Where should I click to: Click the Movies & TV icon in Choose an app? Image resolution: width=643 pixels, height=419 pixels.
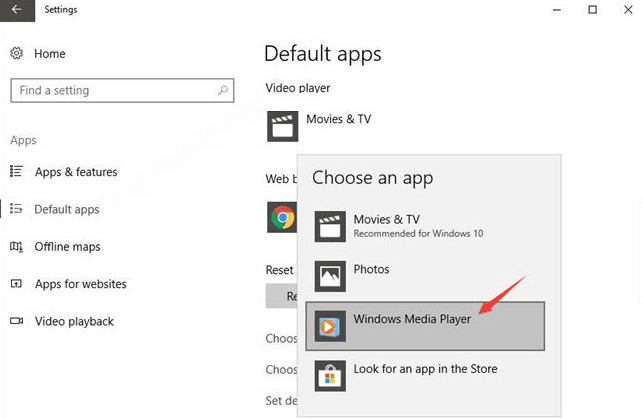[x=330, y=226]
